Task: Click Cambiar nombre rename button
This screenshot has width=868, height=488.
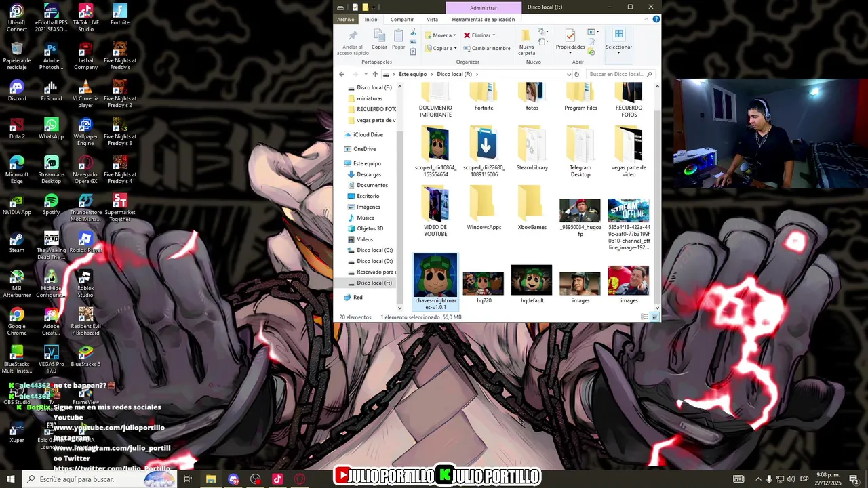Action: [x=487, y=48]
